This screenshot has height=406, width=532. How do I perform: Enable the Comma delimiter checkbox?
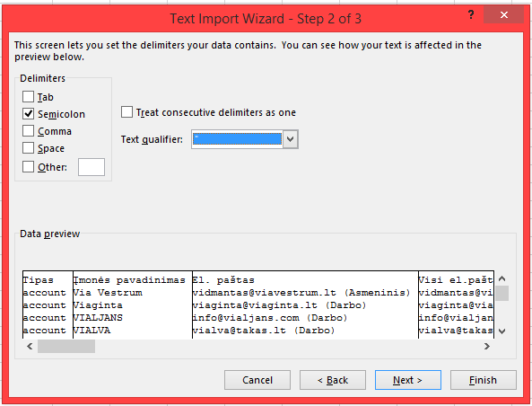(x=28, y=130)
